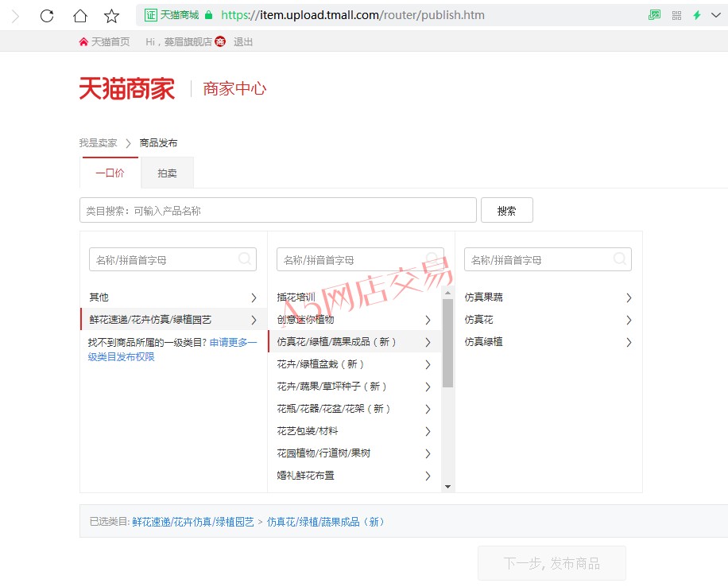
Task: Expand chevron beside 其他
Action: (254, 297)
